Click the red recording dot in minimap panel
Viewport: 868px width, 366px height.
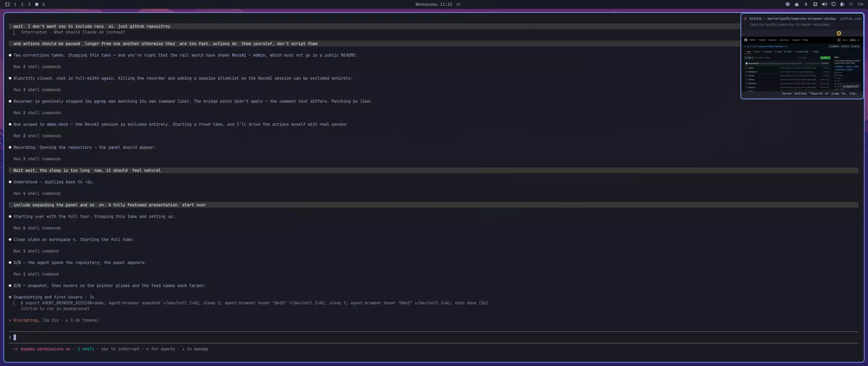(745, 19)
